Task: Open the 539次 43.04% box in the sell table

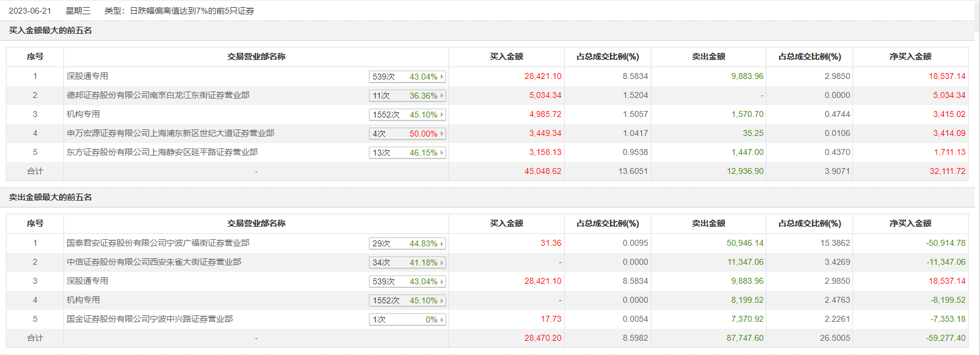Action: pos(406,281)
